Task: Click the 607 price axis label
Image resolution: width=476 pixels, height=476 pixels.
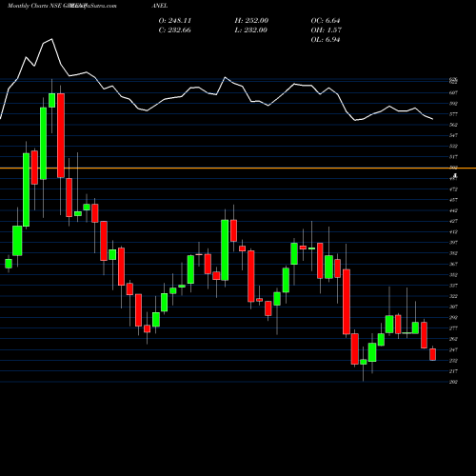Action: (x=453, y=92)
